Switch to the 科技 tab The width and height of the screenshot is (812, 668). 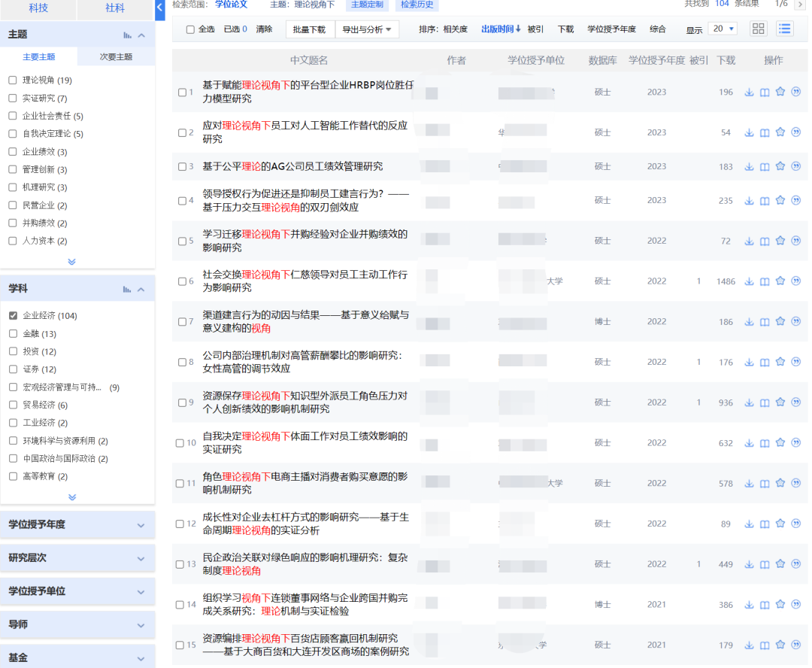(38, 8)
